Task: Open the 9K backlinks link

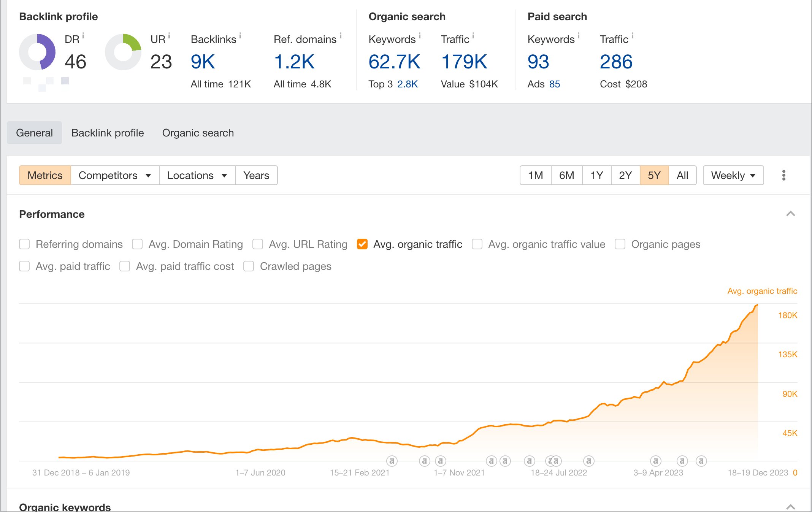Action: [x=203, y=62]
